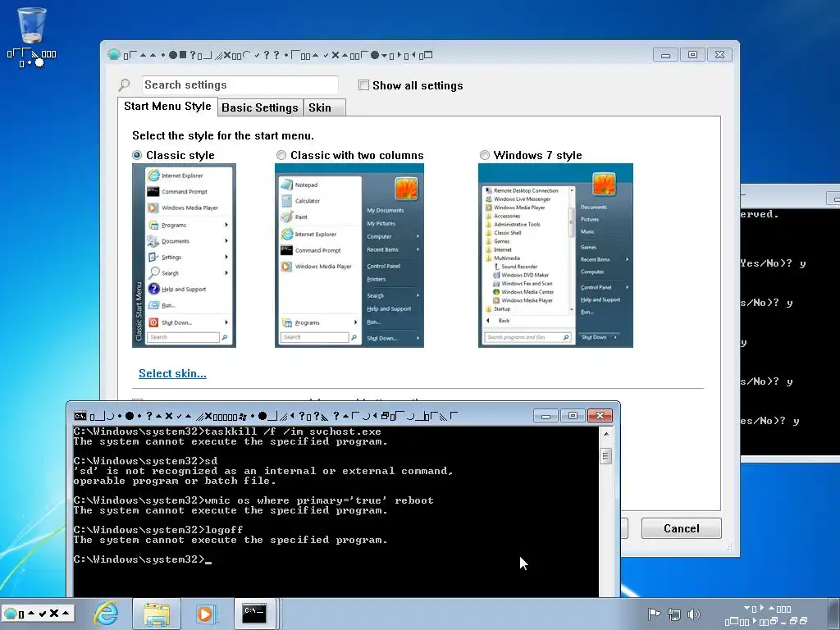Switch to Command Prompt taskbar button
The height and width of the screenshot is (630, 840).
254,613
